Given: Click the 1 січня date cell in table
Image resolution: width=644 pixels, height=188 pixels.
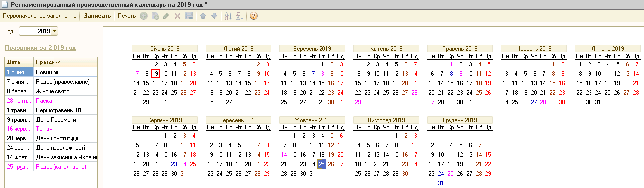Looking at the screenshot, I should point(19,72).
